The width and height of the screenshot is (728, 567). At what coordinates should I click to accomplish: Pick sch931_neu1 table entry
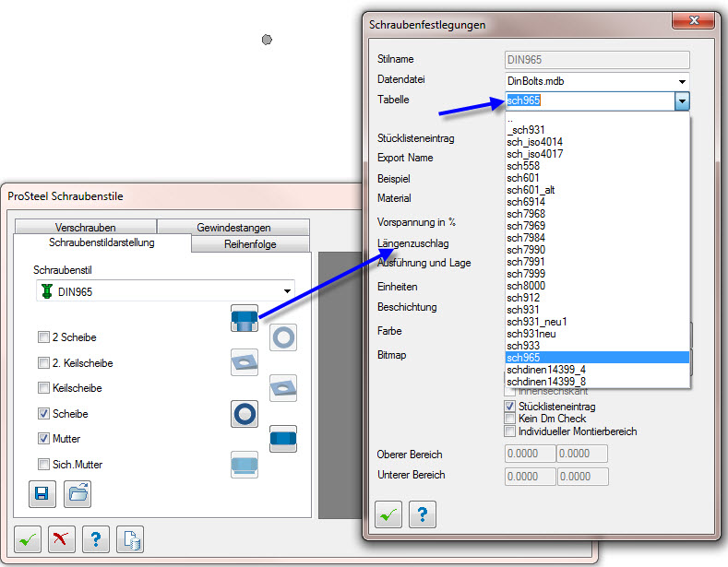click(597, 322)
